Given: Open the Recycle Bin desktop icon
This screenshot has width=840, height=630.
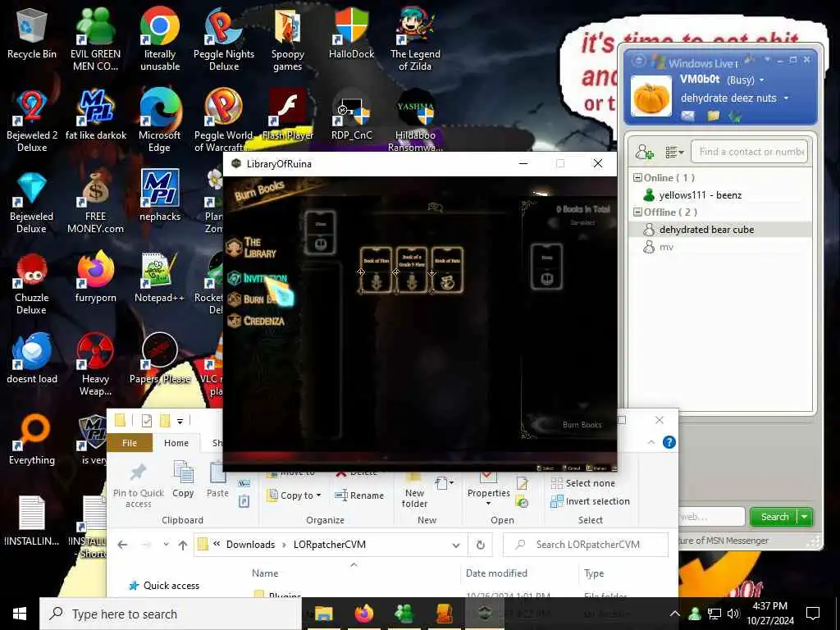Looking at the screenshot, I should pyautogui.click(x=32, y=33).
